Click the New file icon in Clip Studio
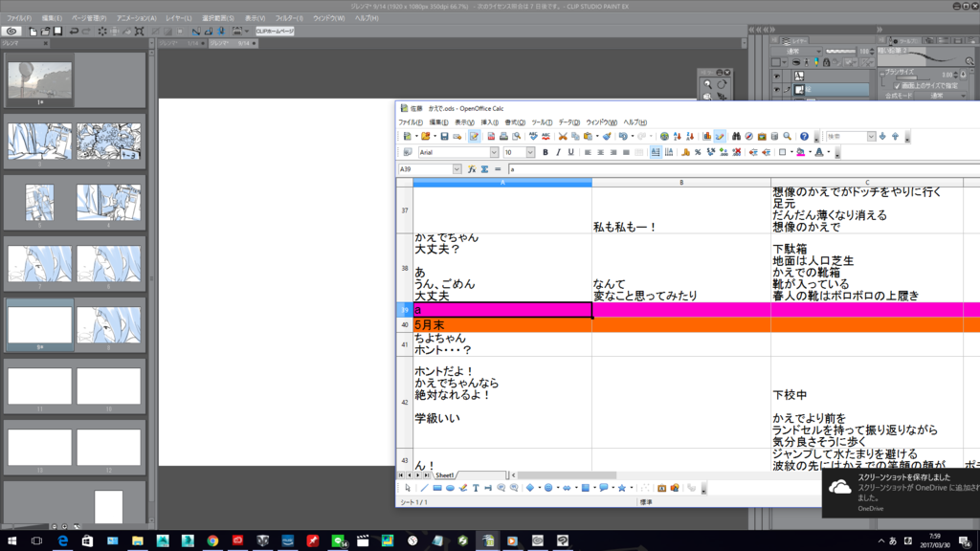This screenshot has height=551, width=980. 33,32
